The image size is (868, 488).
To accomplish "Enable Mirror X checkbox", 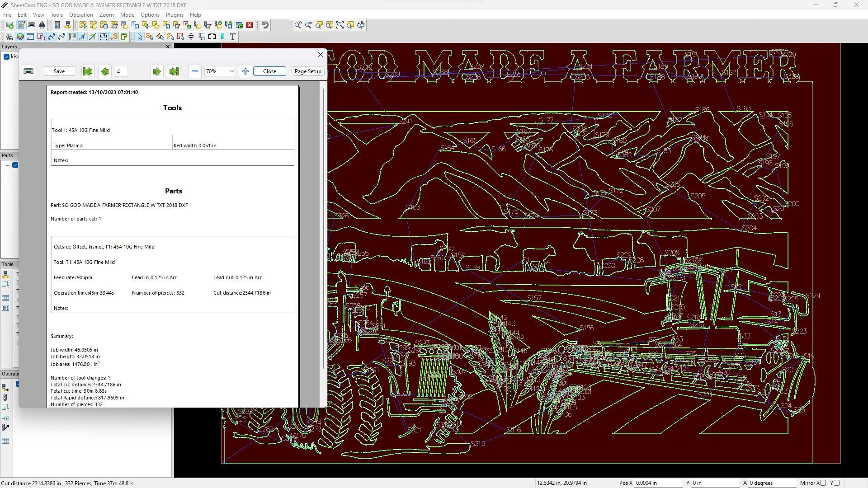I will [823, 483].
